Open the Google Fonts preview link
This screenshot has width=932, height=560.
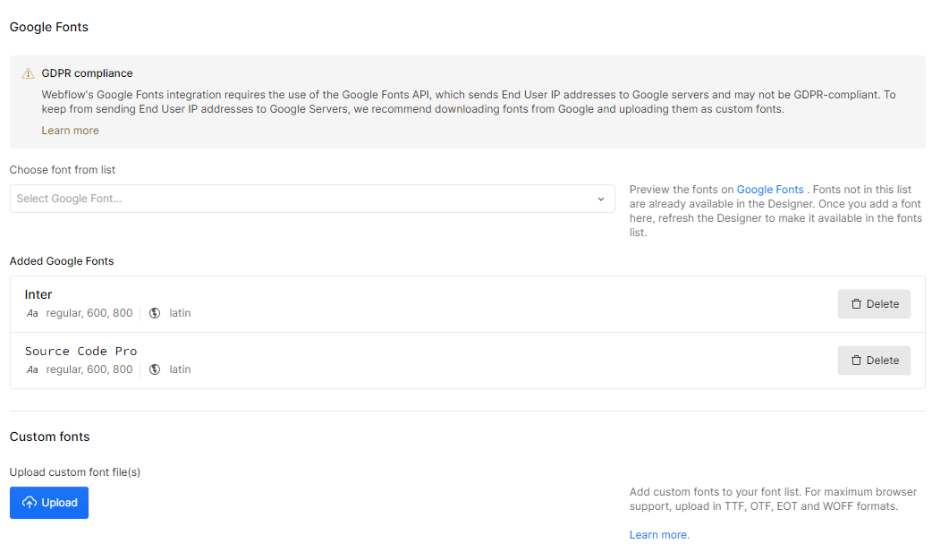(770, 190)
